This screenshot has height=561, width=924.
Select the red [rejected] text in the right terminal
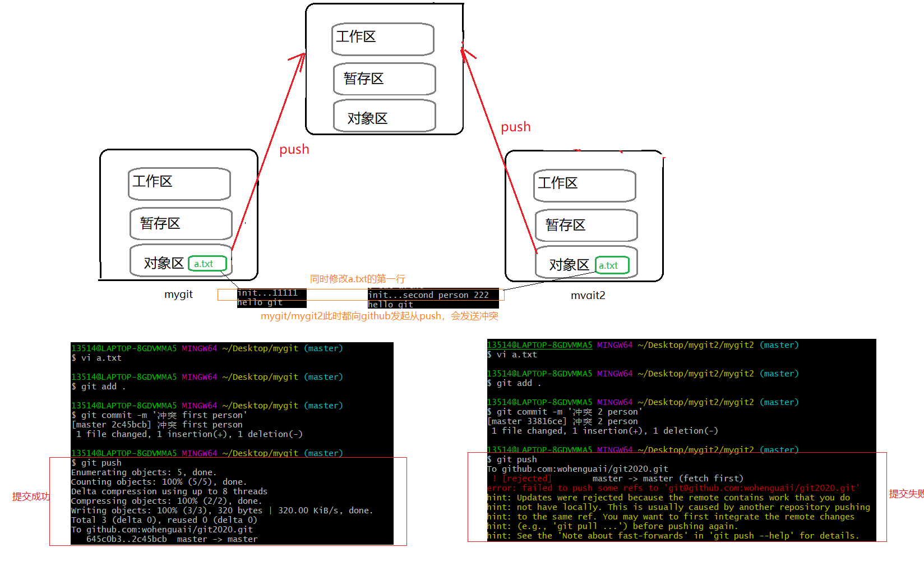(526, 479)
